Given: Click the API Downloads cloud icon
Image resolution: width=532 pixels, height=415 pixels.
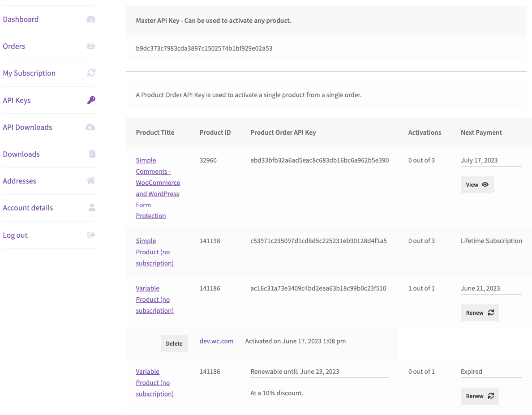Looking at the screenshot, I should click(90, 127).
